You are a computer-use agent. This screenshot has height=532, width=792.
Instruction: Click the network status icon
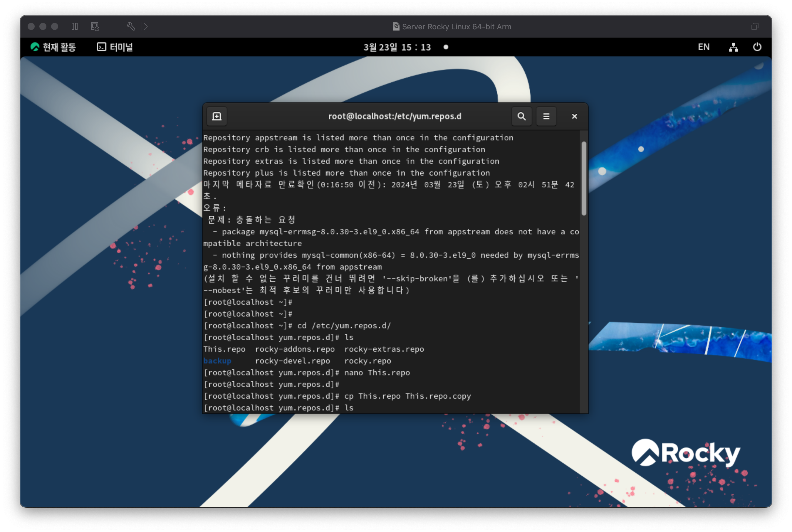click(x=733, y=47)
